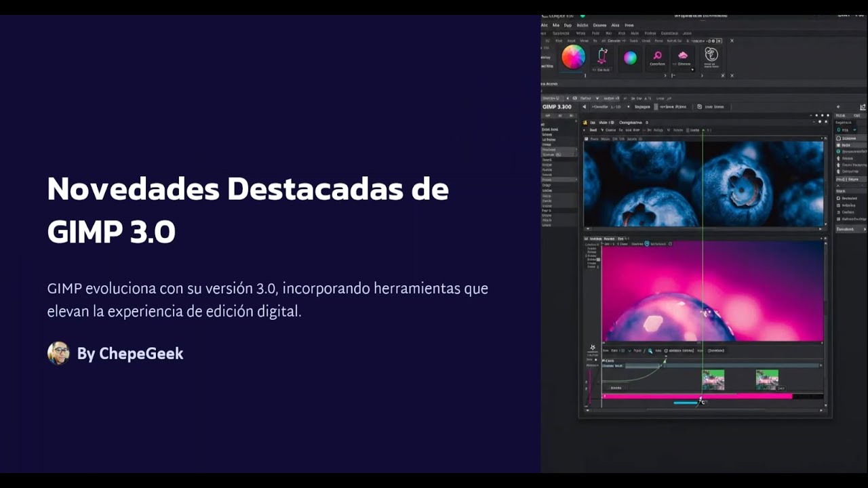Click the 'By ChepeGeek' author text

130,354
